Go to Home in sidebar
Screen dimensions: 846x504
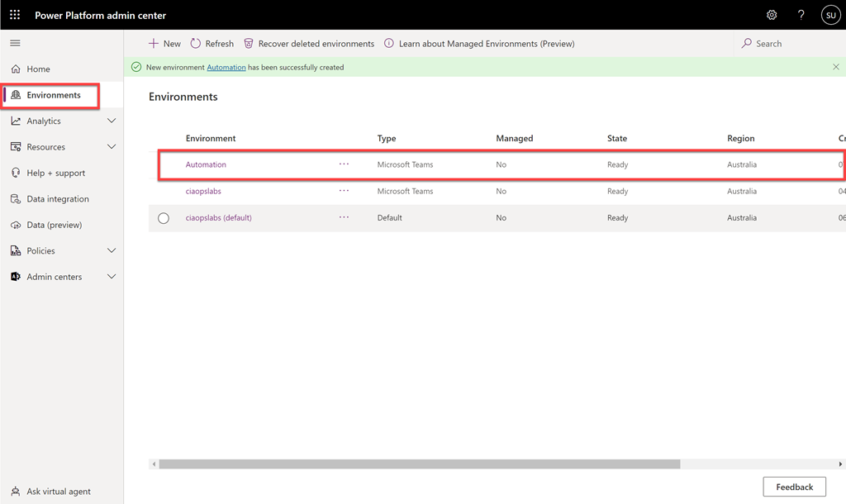point(38,69)
